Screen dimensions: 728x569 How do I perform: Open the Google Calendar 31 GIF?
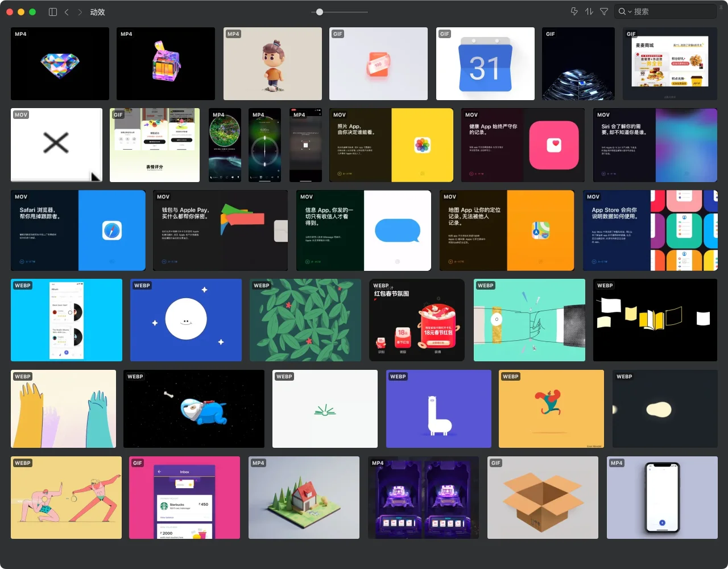[x=485, y=64]
